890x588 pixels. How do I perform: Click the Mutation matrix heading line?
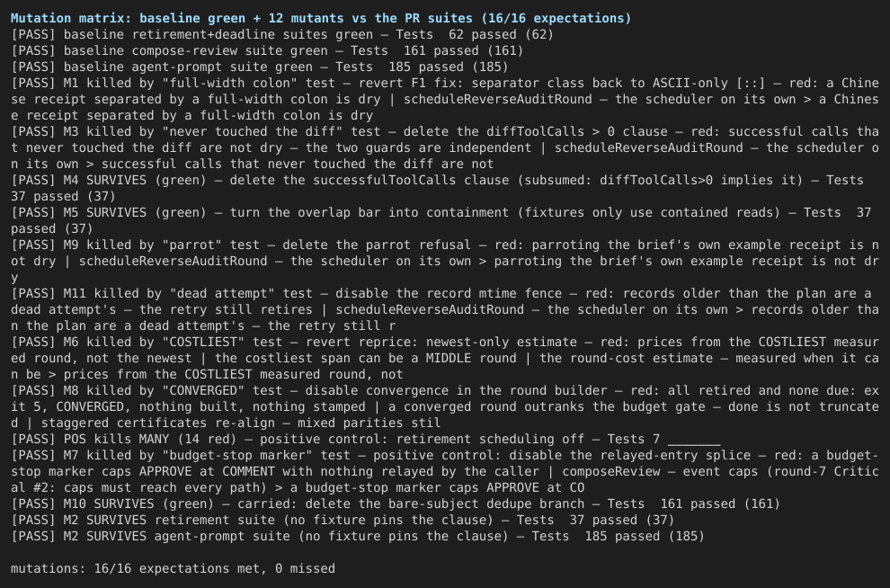click(321, 18)
